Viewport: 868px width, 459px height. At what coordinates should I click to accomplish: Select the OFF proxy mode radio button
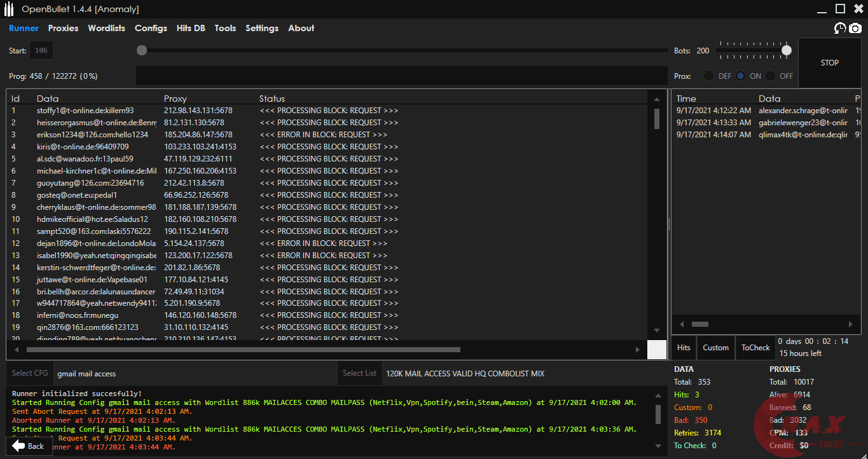(x=771, y=76)
